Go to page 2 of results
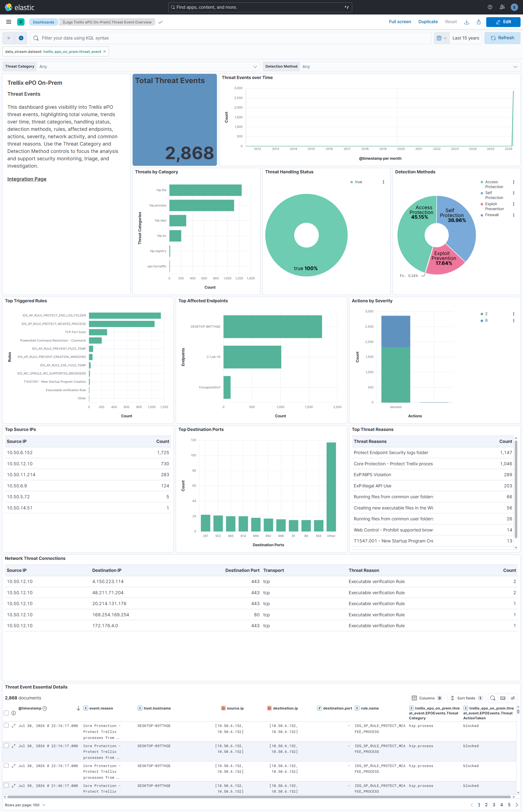523x812 pixels. [486, 805]
